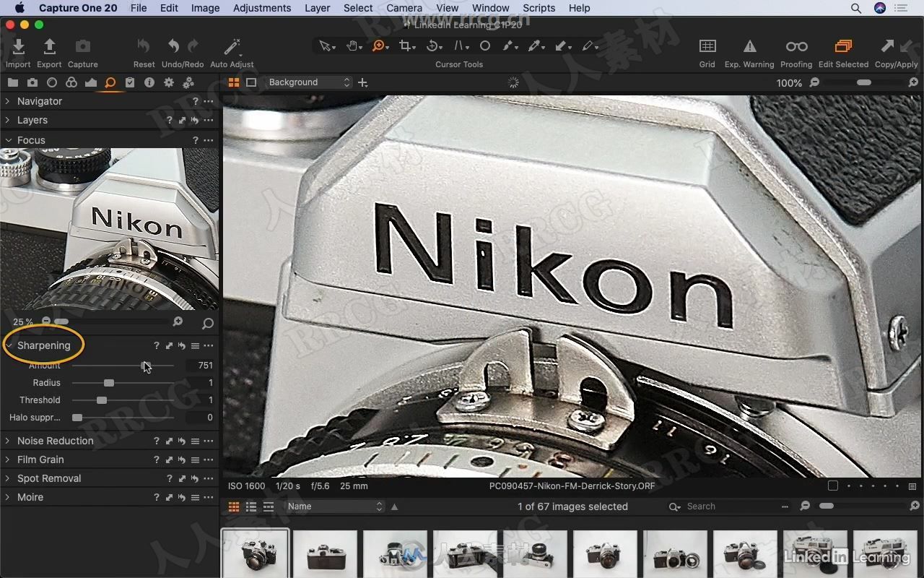Open the Background layer dropdown
This screenshot has height=578, width=924.
308,82
